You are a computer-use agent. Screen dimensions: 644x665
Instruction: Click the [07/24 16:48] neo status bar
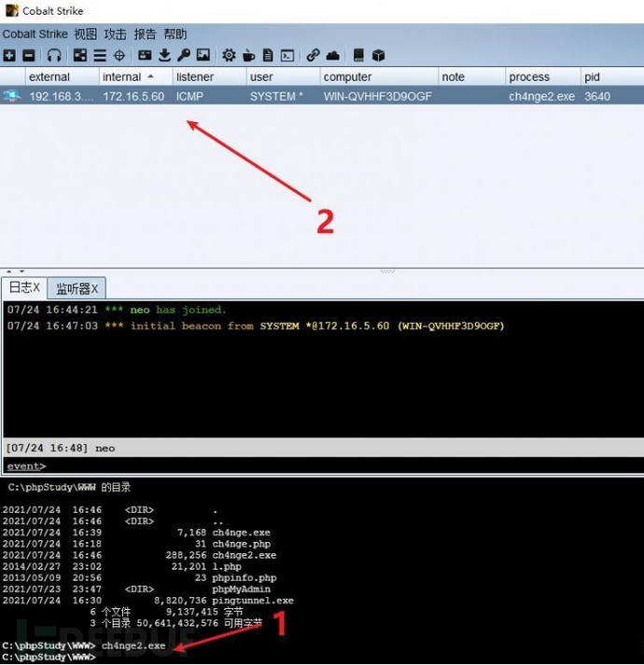[324, 448]
